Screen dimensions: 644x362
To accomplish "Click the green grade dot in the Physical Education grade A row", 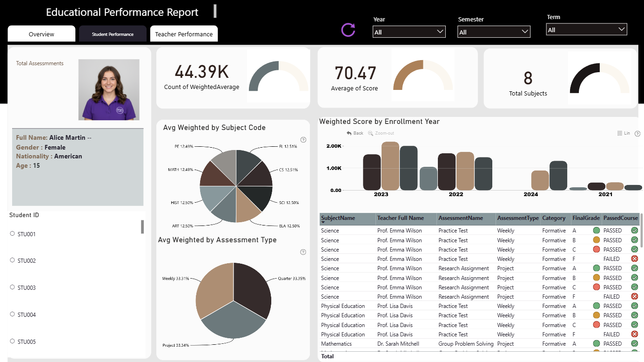I will point(597,306).
